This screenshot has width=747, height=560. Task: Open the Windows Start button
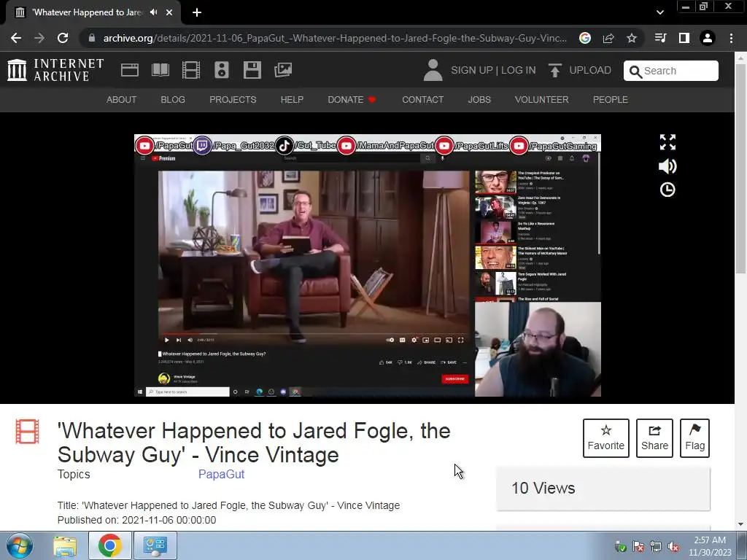[20, 545]
